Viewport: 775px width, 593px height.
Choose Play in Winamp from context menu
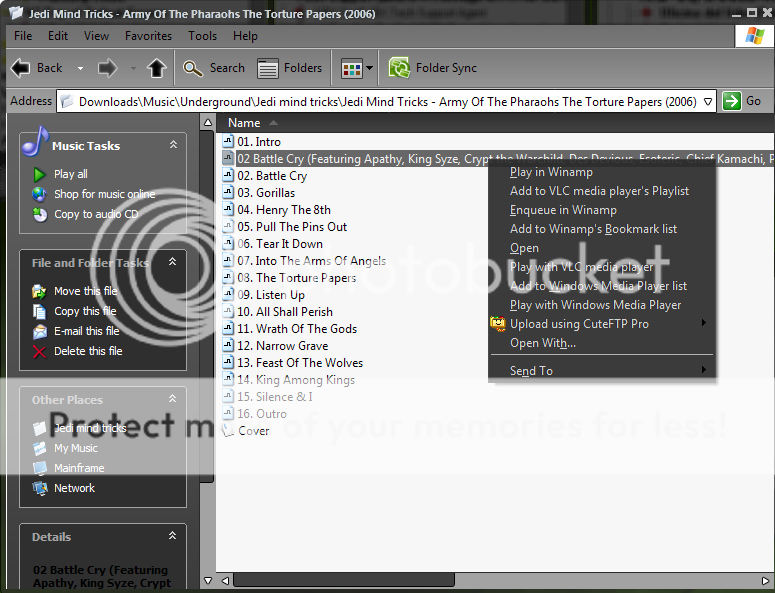point(551,172)
